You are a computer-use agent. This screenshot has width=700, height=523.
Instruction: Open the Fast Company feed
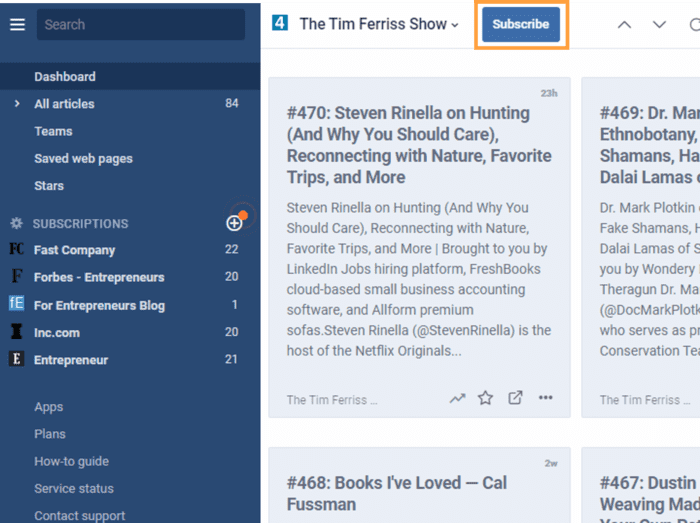tap(75, 250)
